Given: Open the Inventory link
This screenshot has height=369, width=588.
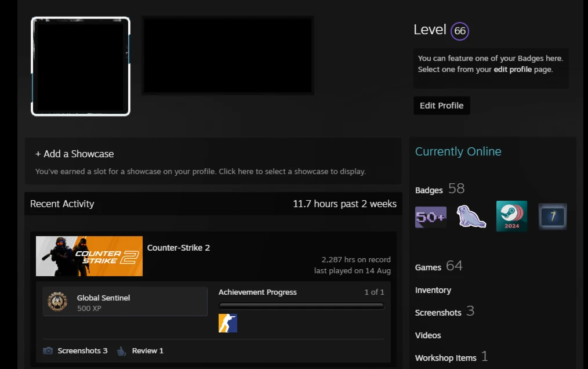Looking at the screenshot, I should (x=433, y=290).
